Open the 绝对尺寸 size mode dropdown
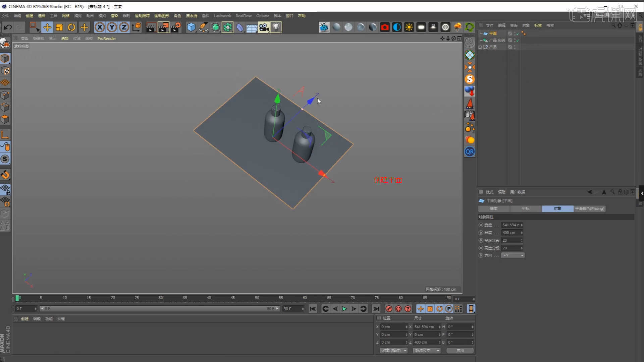This screenshot has height=362, width=644. 427,350
